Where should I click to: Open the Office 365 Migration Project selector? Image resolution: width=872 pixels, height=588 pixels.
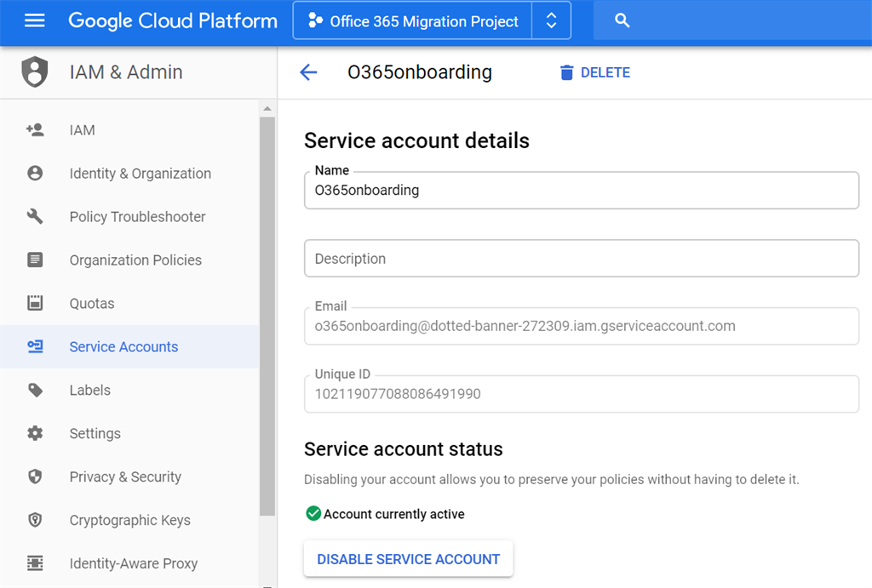tap(413, 21)
